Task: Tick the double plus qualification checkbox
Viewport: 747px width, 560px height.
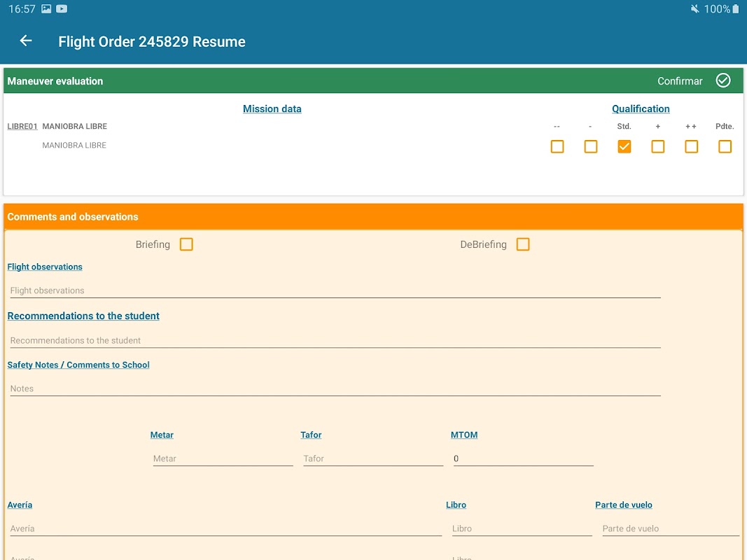Action: 692,146
